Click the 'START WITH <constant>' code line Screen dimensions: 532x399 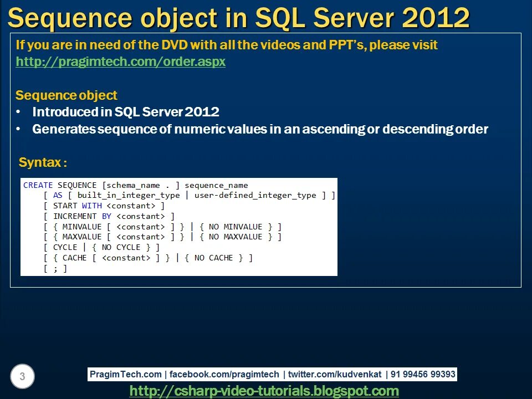pyautogui.click(x=104, y=206)
